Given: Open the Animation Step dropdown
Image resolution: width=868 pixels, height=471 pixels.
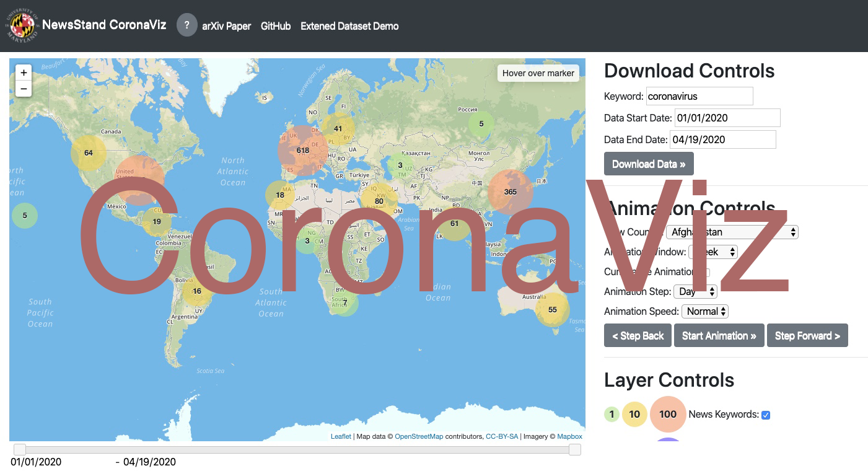Looking at the screenshot, I should click(696, 291).
